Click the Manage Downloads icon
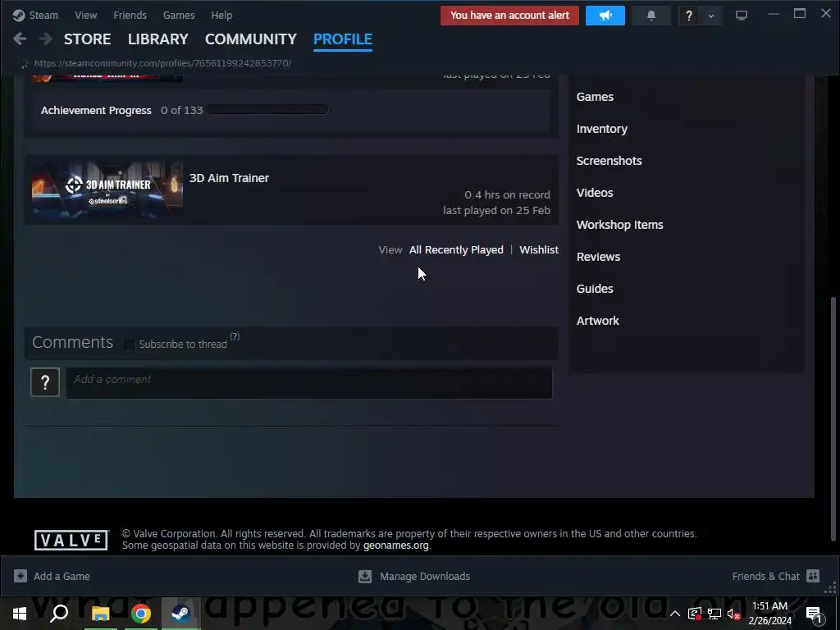Screen dimensions: 840x630 point(365,576)
